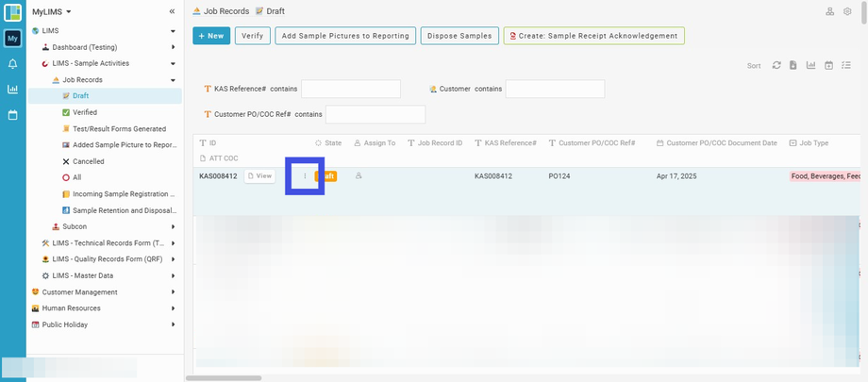Click Add Sample Pictures to Reporting button
The height and width of the screenshot is (382, 868).
click(x=345, y=36)
